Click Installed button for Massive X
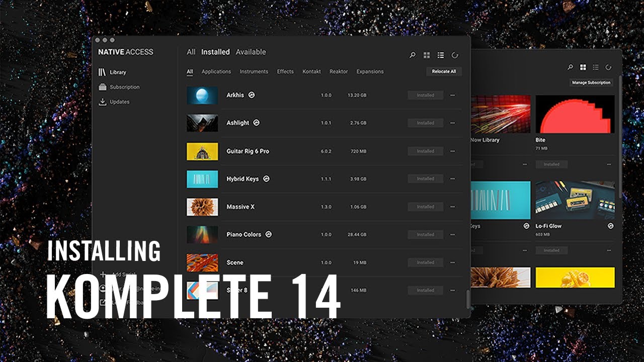 point(425,207)
